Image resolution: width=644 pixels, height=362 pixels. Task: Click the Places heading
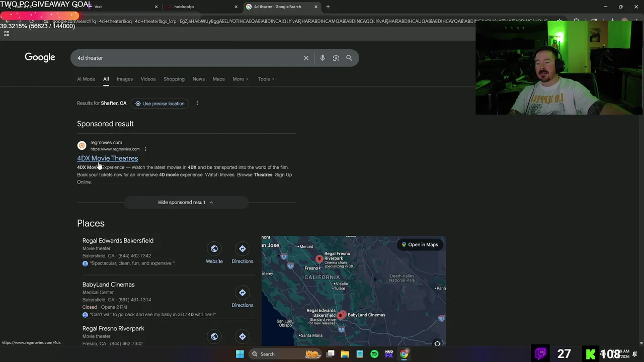(x=91, y=223)
